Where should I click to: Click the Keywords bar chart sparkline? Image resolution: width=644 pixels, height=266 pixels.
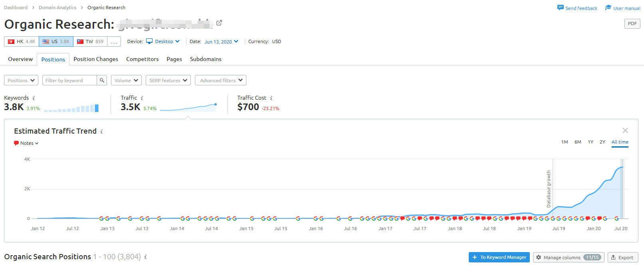pos(71,108)
